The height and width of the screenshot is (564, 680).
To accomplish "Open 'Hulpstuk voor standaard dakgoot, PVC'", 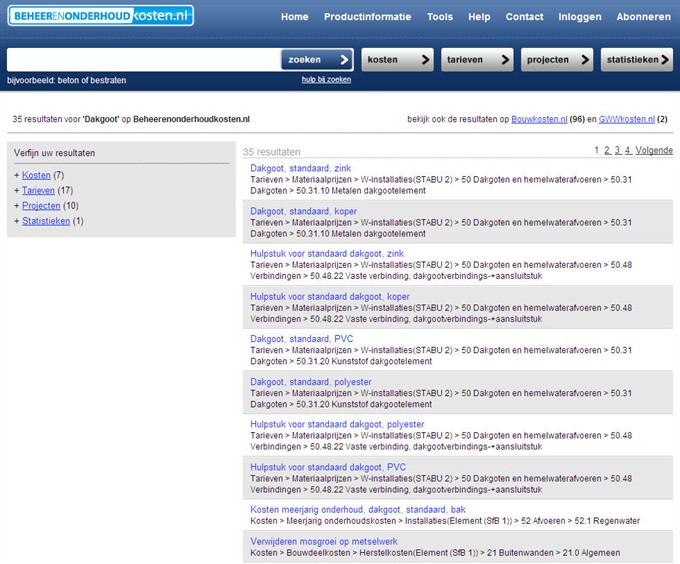I will [328, 467].
